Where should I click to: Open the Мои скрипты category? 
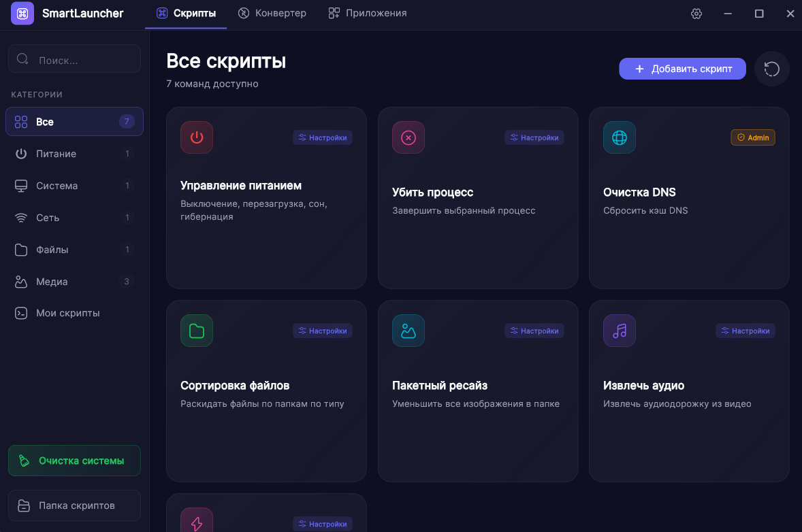coord(75,313)
